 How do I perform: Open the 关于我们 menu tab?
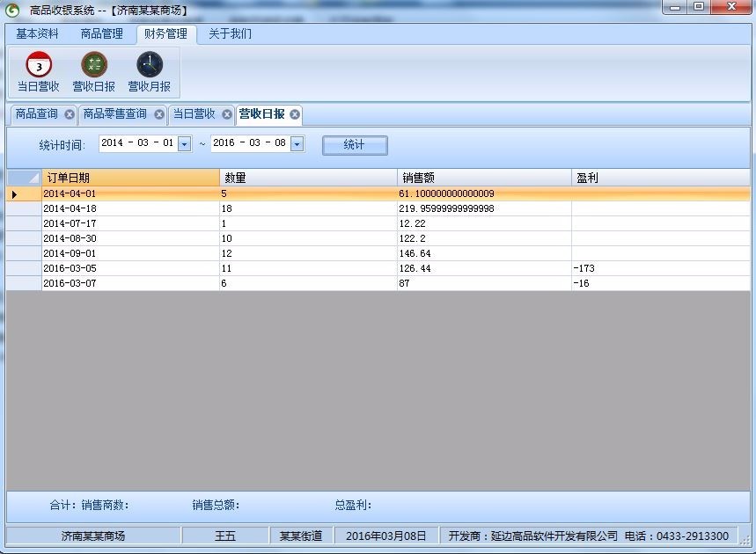point(229,33)
